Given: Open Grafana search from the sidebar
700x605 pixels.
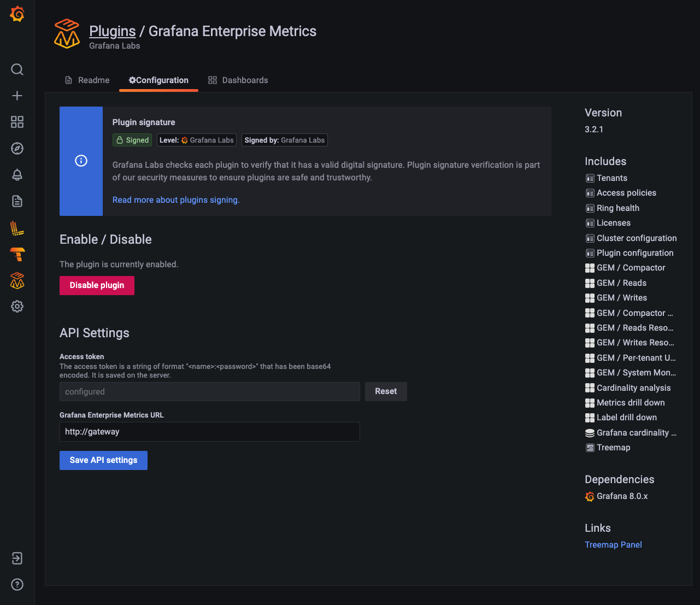Looking at the screenshot, I should tap(17, 69).
